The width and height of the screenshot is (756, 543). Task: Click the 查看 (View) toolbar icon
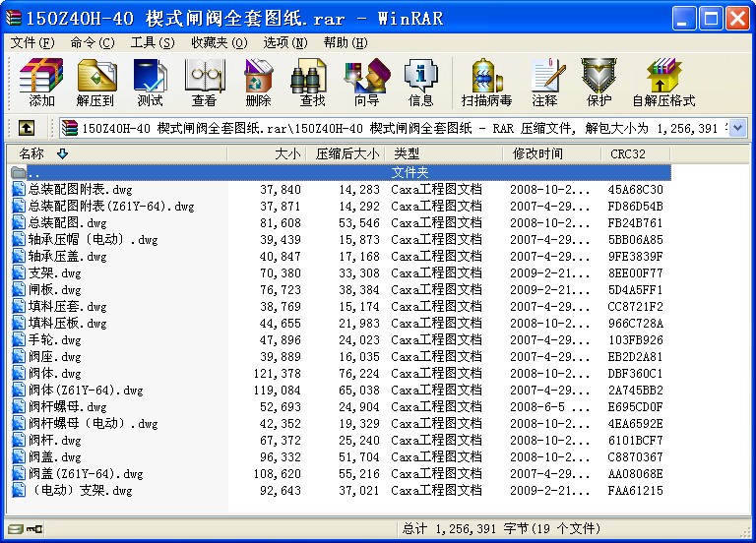pyautogui.click(x=204, y=82)
